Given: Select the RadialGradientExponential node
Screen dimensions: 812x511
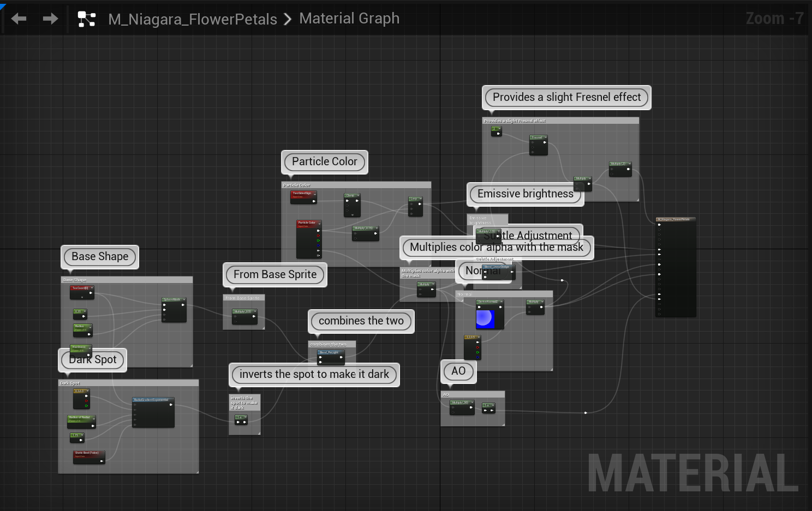Looking at the screenshot, I should (153, 412).
